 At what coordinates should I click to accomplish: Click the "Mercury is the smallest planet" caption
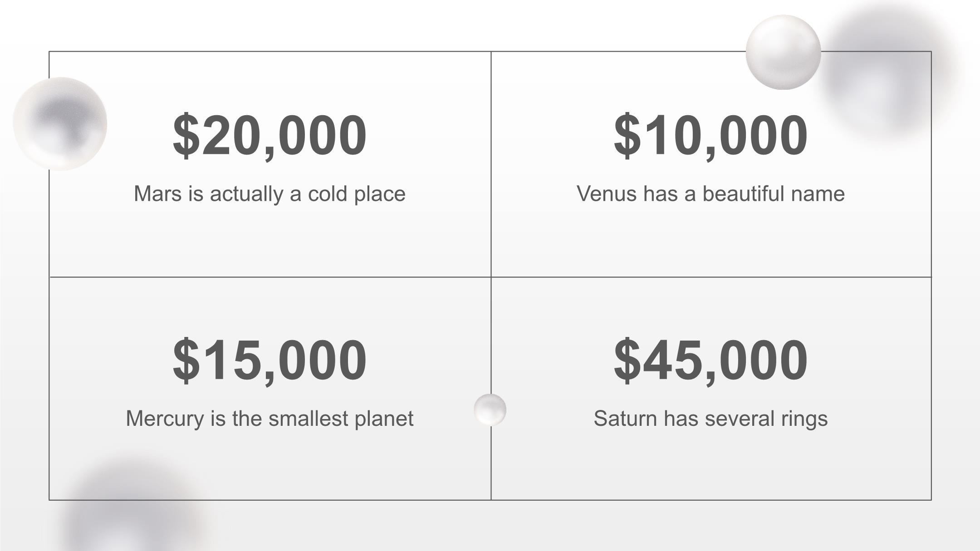[x=269, y=418]
